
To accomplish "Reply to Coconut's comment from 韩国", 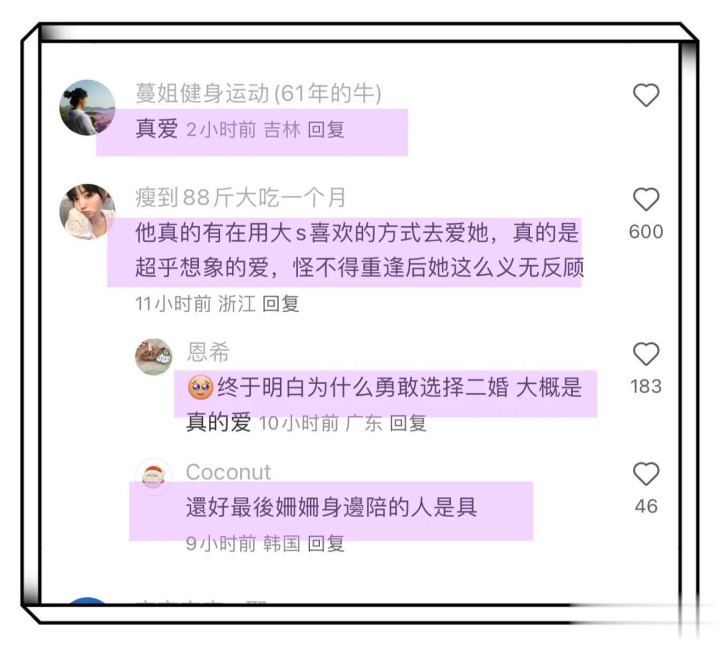I will pos(326,543).
